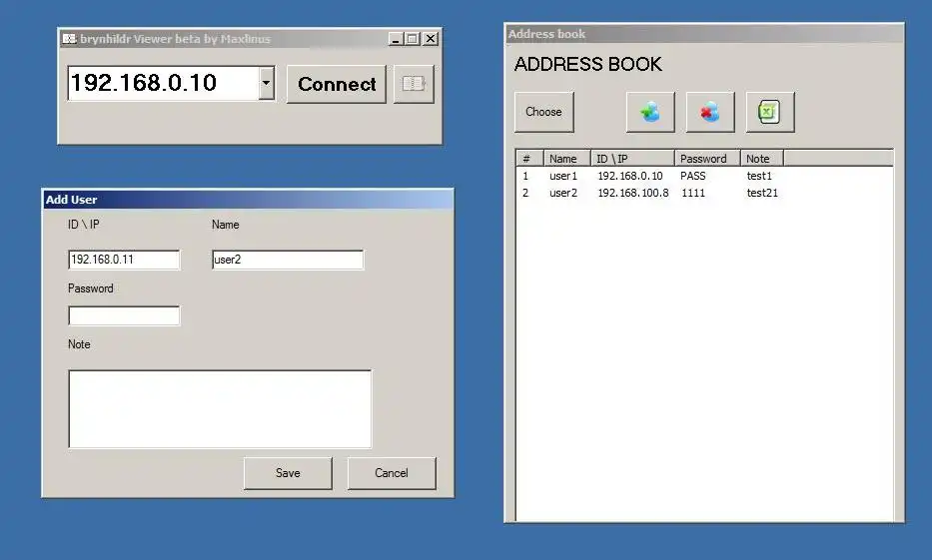Maximize the brynhildr Viewer window
The width and height of the screenshot is (932, 560).
point(412,39)
